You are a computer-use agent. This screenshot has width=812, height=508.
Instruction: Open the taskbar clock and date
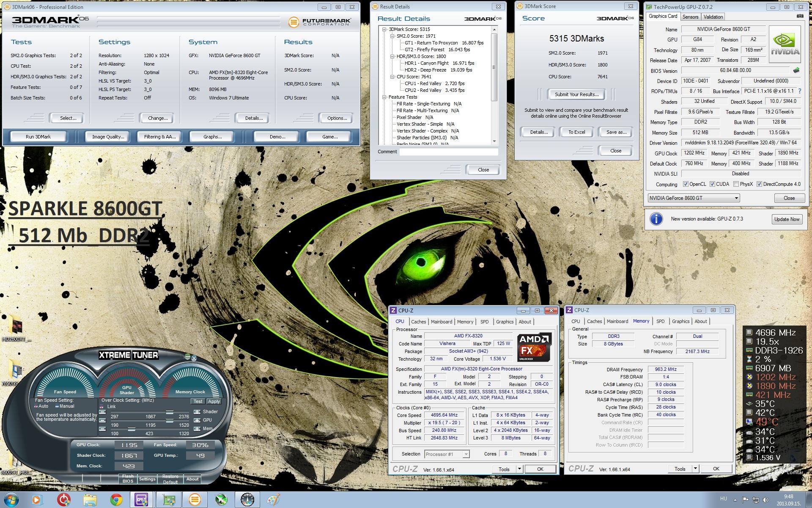(x=788, y=500)
